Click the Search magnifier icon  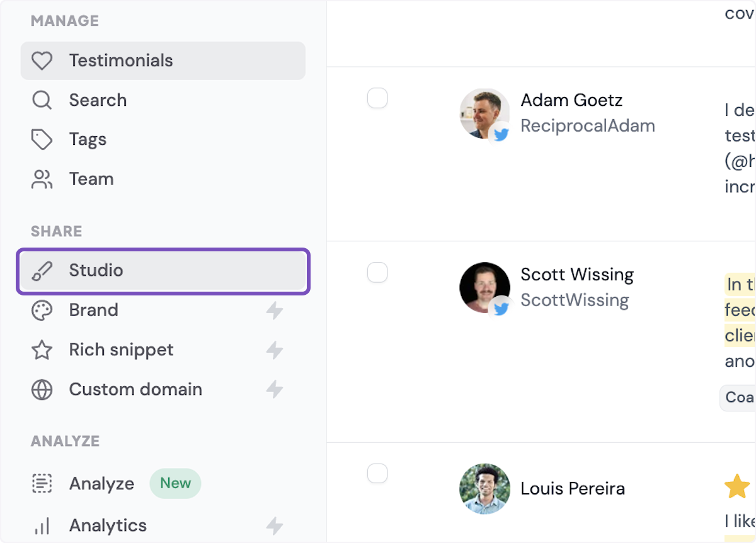point(42,100)
